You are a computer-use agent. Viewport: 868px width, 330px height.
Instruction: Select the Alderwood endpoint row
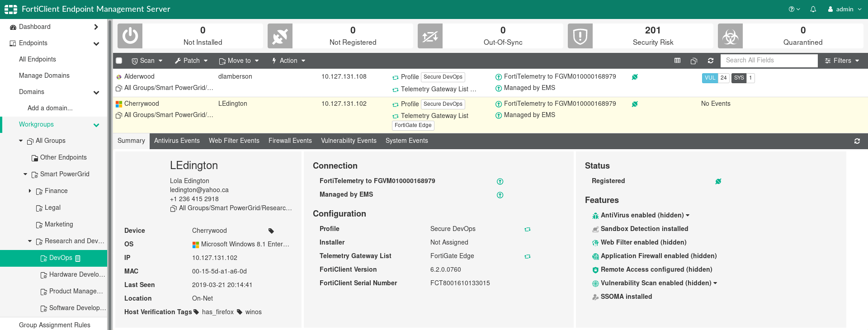click(x=490, y=83)
